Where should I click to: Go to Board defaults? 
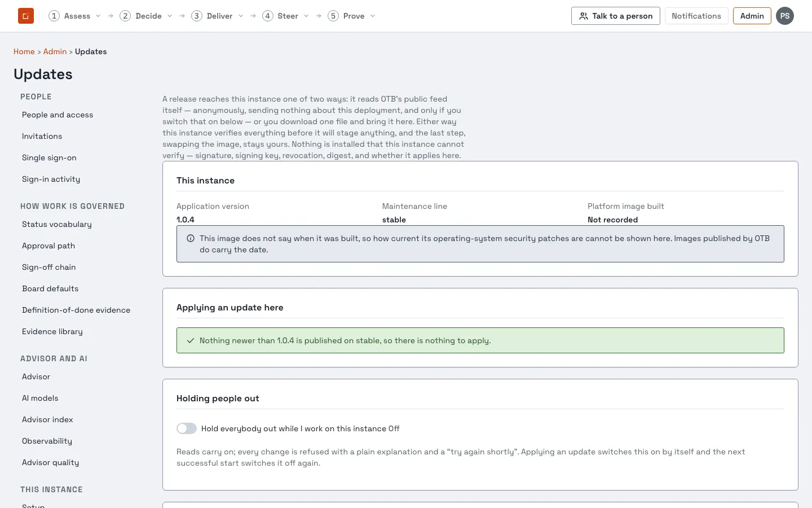tap(50, 288)
